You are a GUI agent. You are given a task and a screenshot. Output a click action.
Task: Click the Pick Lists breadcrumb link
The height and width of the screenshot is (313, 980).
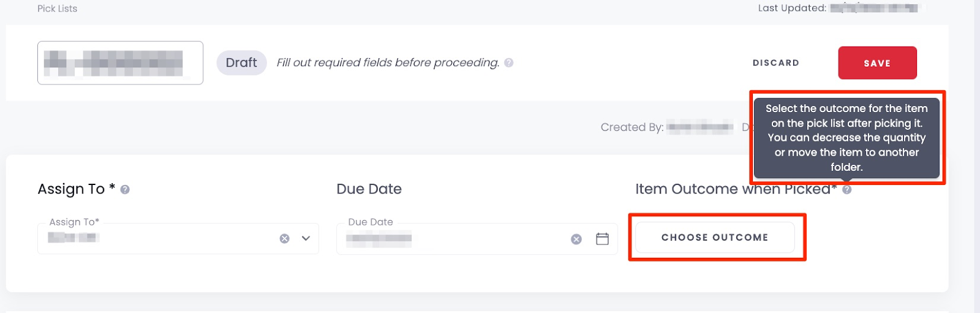point(57,9)
